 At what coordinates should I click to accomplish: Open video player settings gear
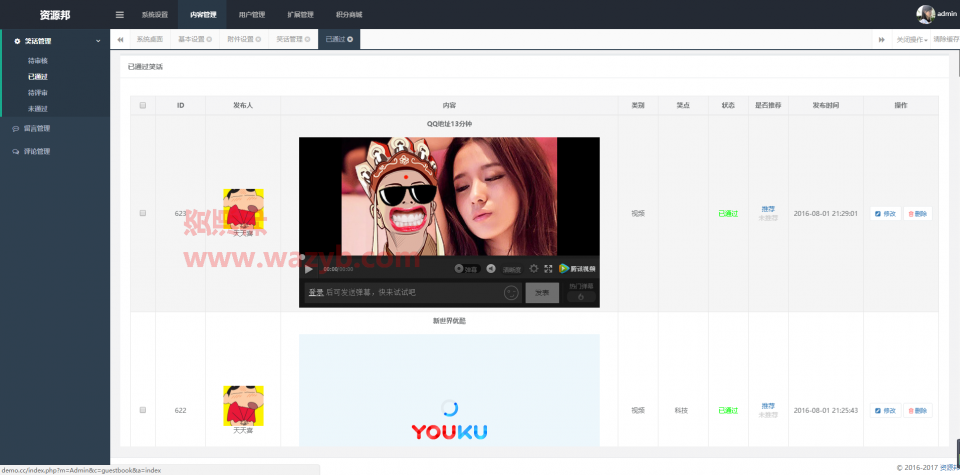(x=534, y=269)
